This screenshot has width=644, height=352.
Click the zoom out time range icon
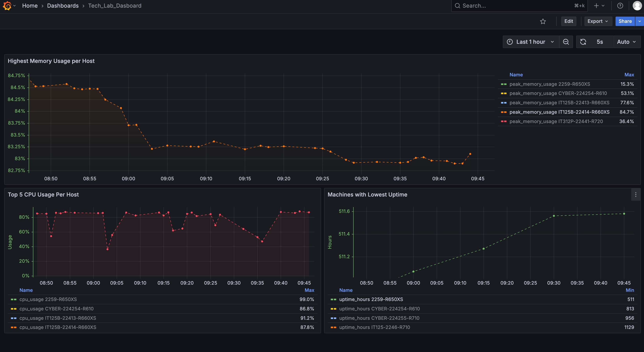(x=566, y=42)
